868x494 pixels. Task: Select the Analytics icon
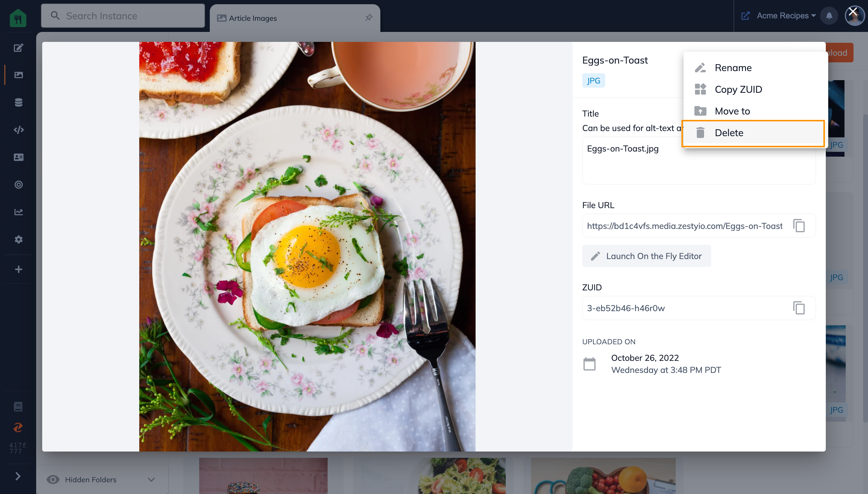(17, 213)
